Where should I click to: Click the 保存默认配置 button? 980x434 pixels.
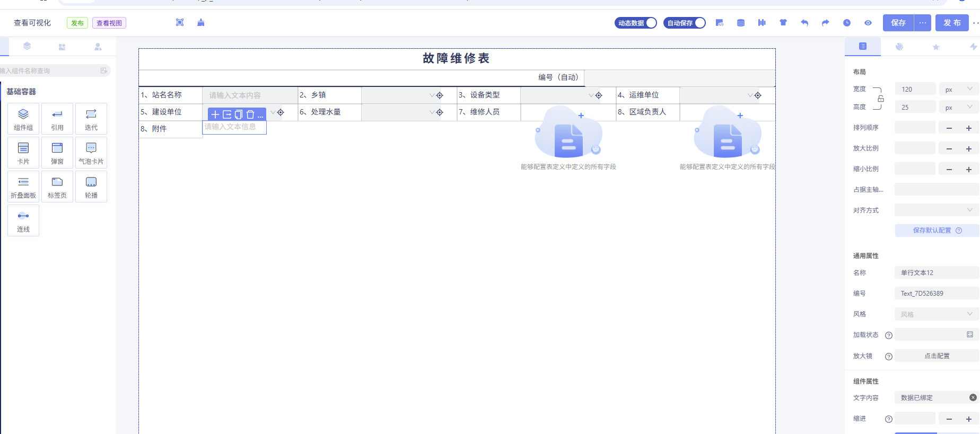(937, 231)
